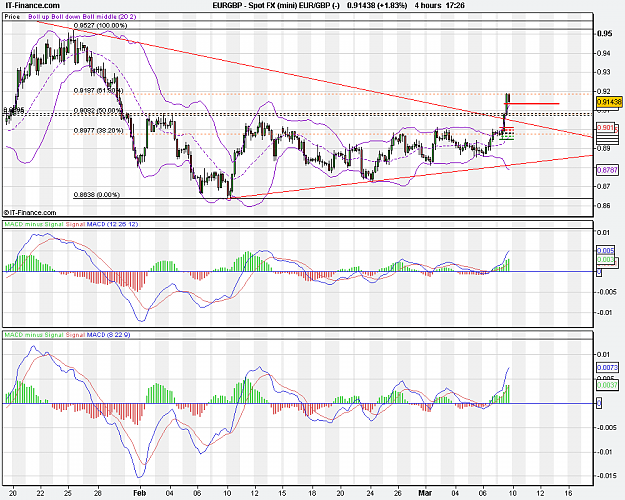Click 0.93 on the price axis
Screen dimensions: 625x500
(604, 72)
